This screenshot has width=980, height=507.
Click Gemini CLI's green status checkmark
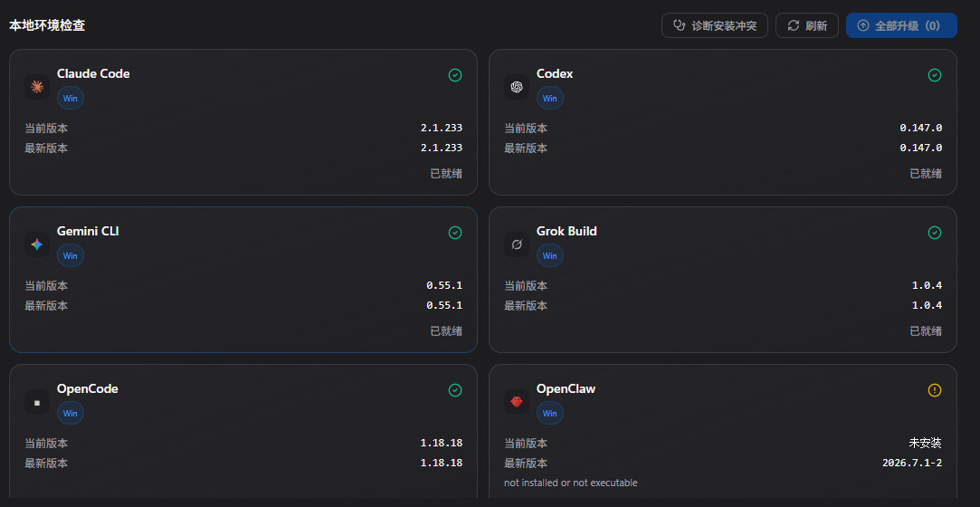(x=455, y=233)
